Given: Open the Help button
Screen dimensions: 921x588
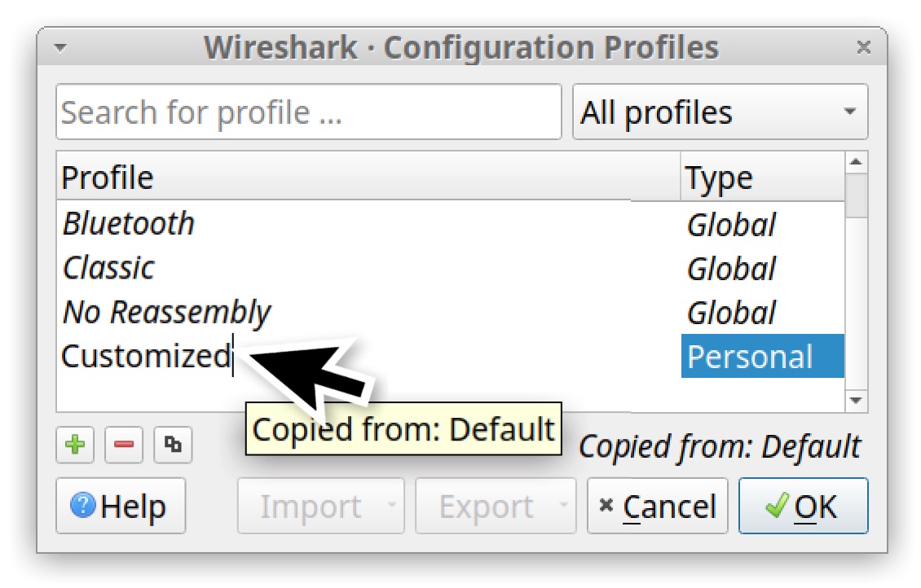Looking at the screenshot, I should (x=121, y=506).
